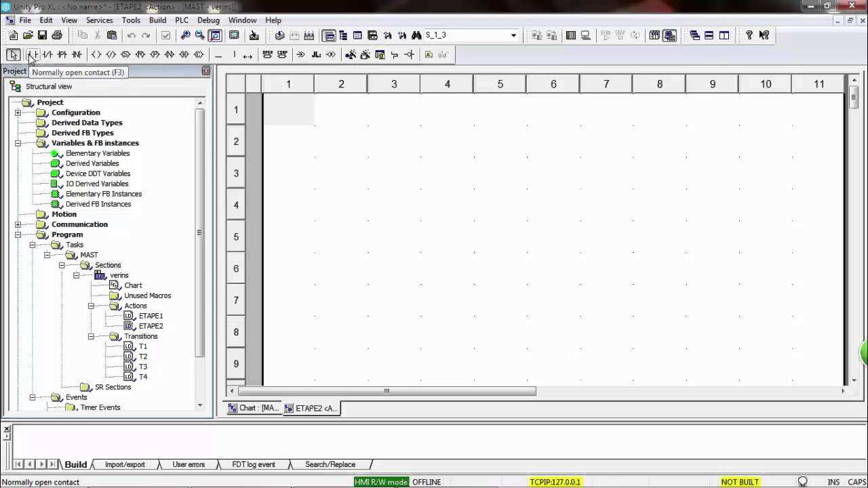This screenshot has height=488, width=868.
Task: Select the Normally open contact tool
Action: tap(32, 55)
